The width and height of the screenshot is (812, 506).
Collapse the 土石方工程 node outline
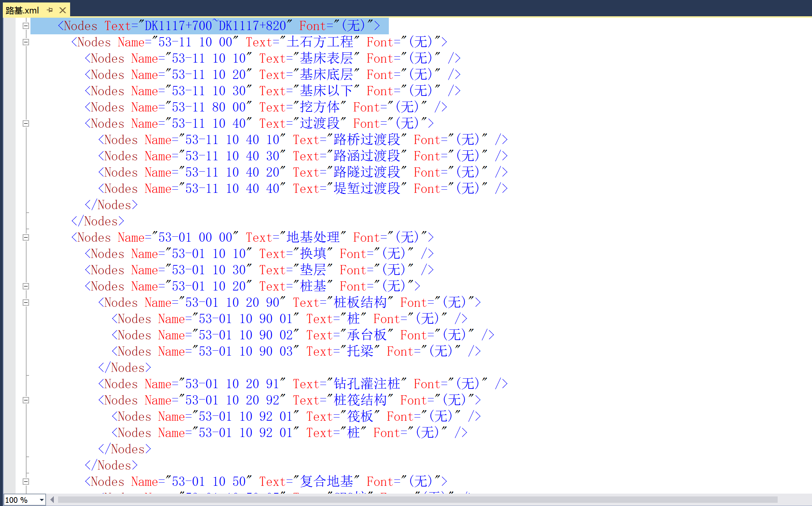click(x=26, y=42)
